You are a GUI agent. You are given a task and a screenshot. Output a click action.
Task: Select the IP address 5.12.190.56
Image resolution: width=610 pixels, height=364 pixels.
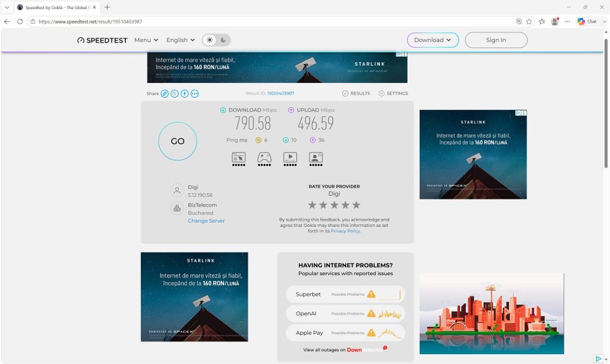pyautogui.click(x=200, y=195)
